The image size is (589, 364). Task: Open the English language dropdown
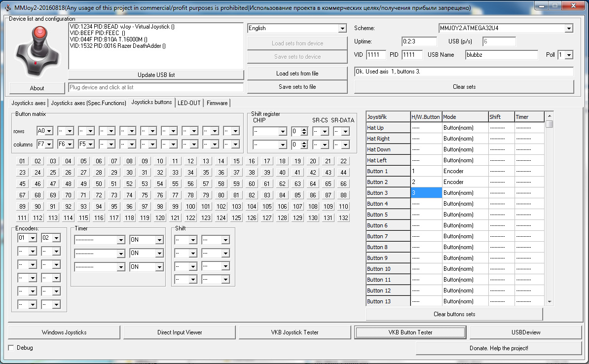coord(342,28)
